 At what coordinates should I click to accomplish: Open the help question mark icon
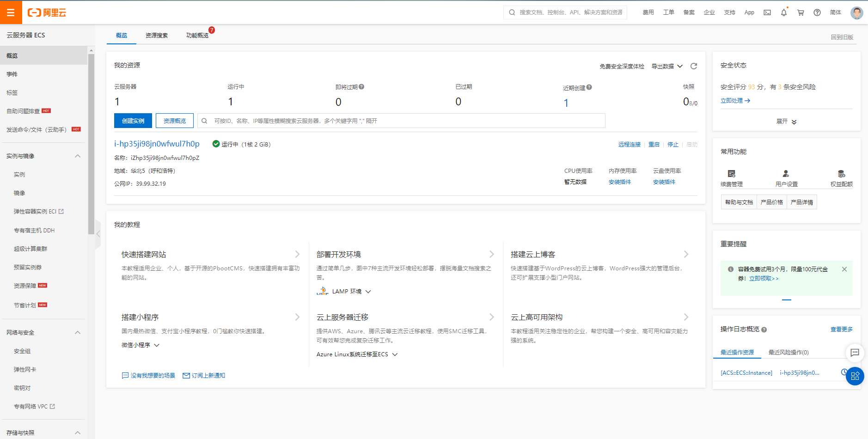coord(817,12)
